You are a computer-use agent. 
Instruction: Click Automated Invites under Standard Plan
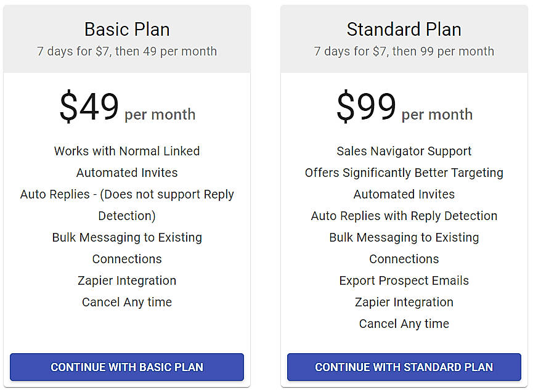(404, 194)
